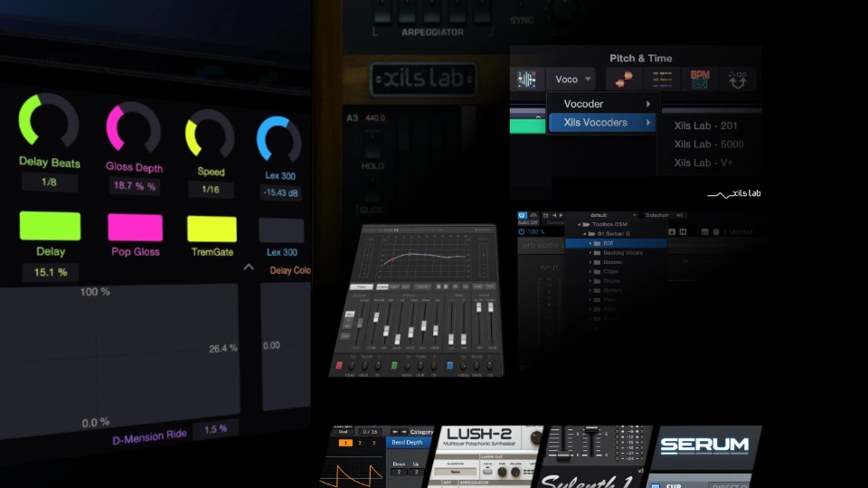The height and width of the screenshot is (488, 868).
Task: Toggle the yellow TremGate button
Action: pyautogui.click(x=212, y=229)
